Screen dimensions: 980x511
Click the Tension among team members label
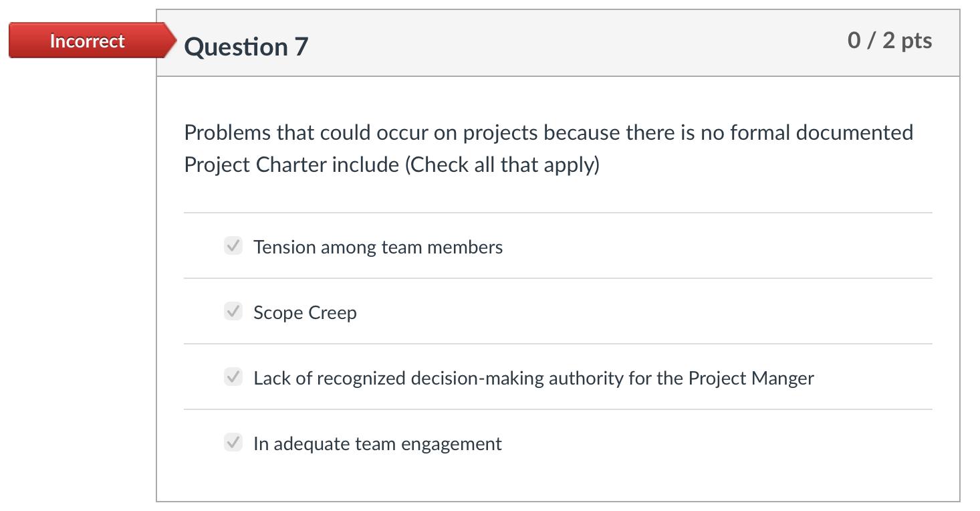pyautogui.click(x=377, y=246)
